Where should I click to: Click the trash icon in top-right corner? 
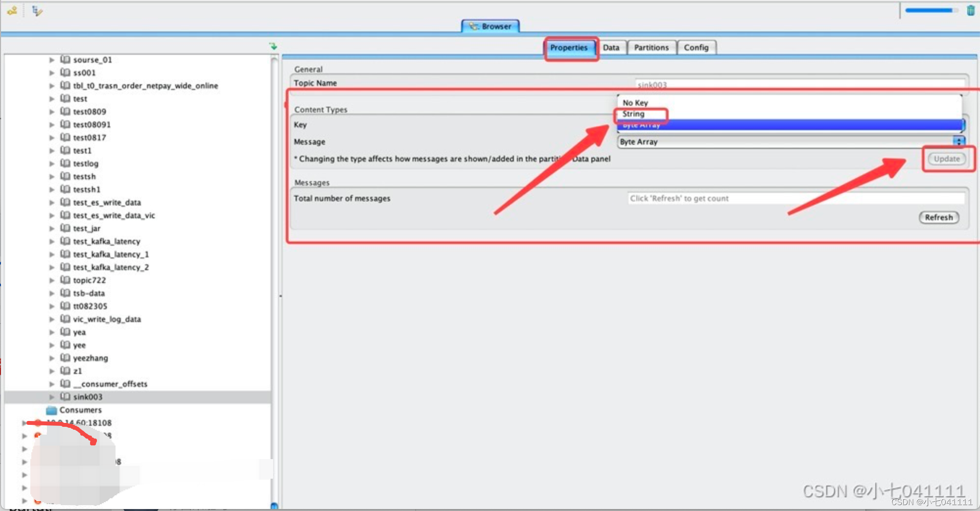[x=971, y=10]
